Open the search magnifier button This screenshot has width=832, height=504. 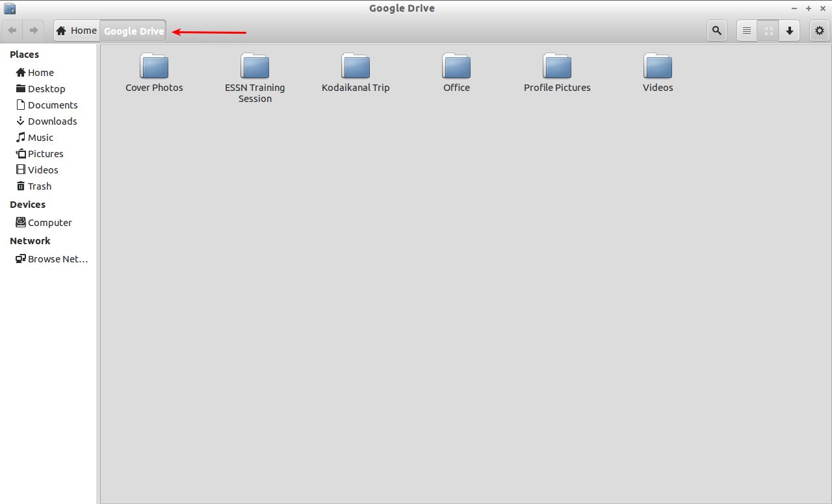point(717,31)
